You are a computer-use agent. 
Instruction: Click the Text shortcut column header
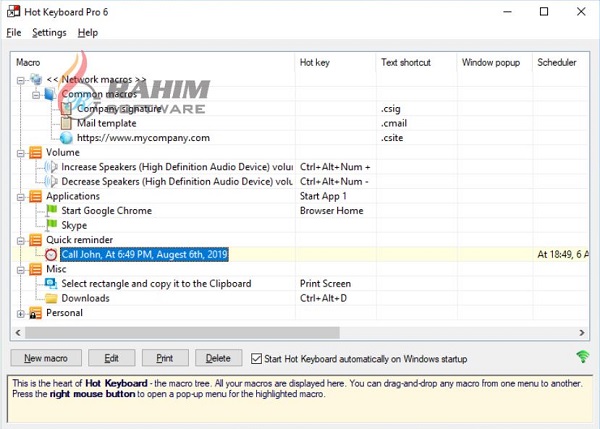point(416,62)
